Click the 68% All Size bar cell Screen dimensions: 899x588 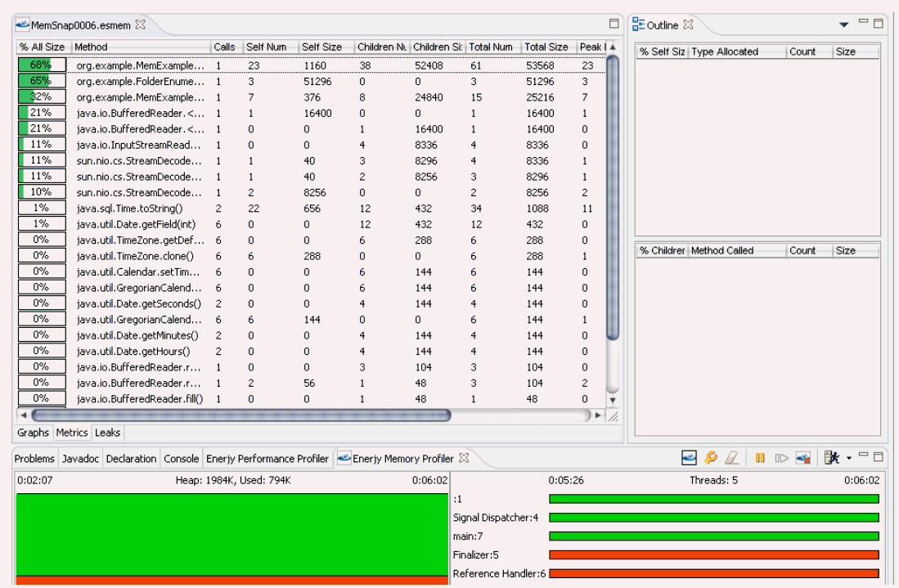[41, 65]
